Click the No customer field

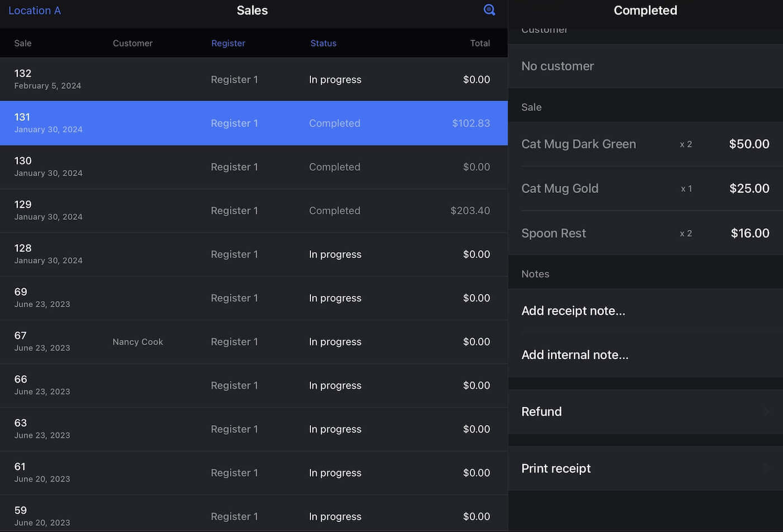point(645,66)
